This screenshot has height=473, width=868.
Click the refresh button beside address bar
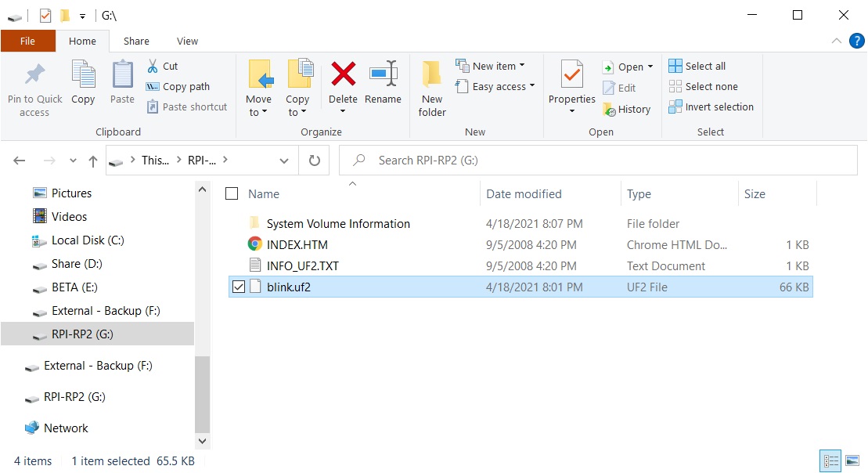coord(315,161)
